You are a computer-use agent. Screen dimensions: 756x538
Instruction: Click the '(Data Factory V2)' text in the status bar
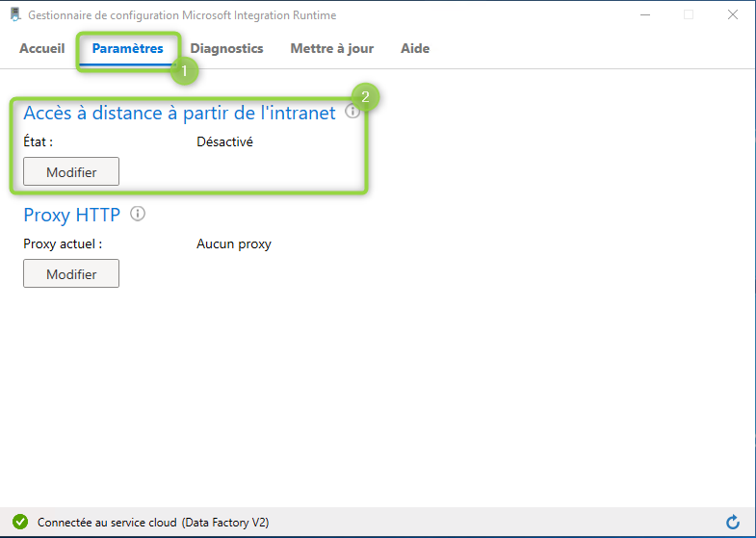click(x=225, y=523)
